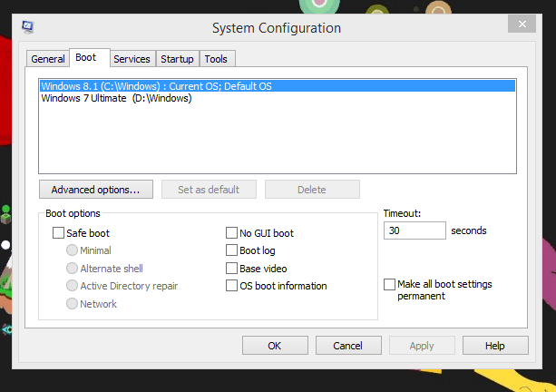The height and width of the screenshot is (392, 556).
Task: Open the Tools tab
Action: pos(216,59)
